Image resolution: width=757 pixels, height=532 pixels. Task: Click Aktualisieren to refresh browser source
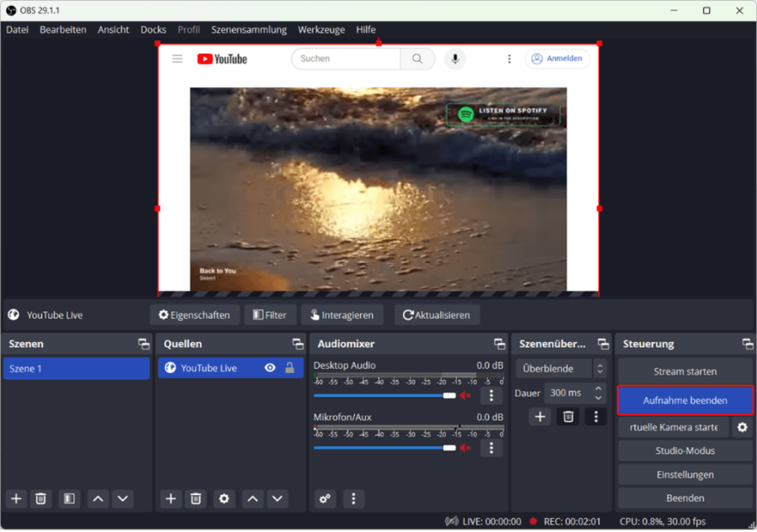click(437, 315)
